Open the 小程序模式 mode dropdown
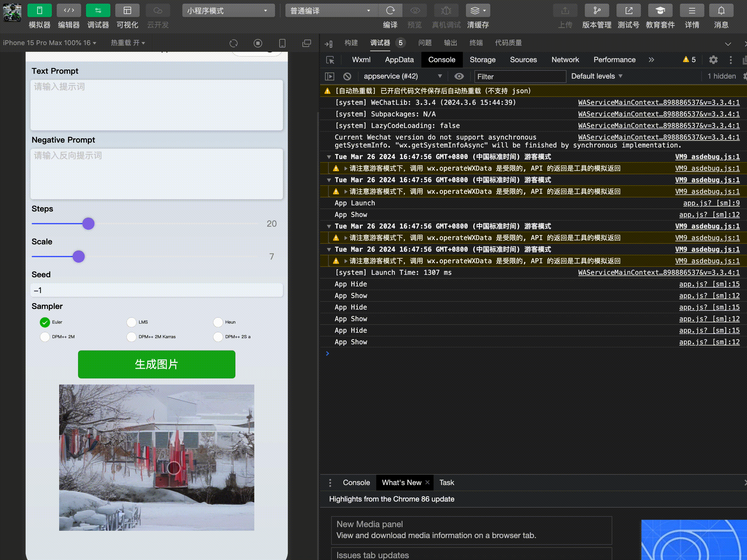The height and width of the screenshot is (560, 747). pyautogui.click(x=228, y=10)
